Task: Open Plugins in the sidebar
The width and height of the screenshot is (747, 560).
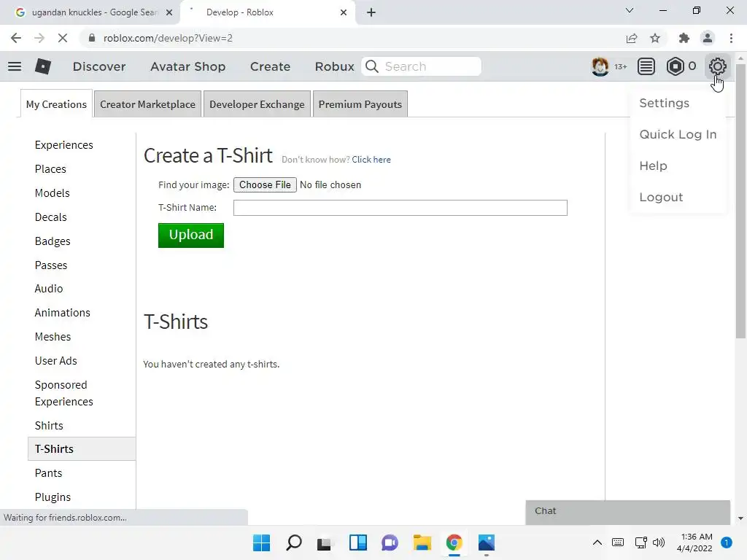Action: [x=53, y=497]
